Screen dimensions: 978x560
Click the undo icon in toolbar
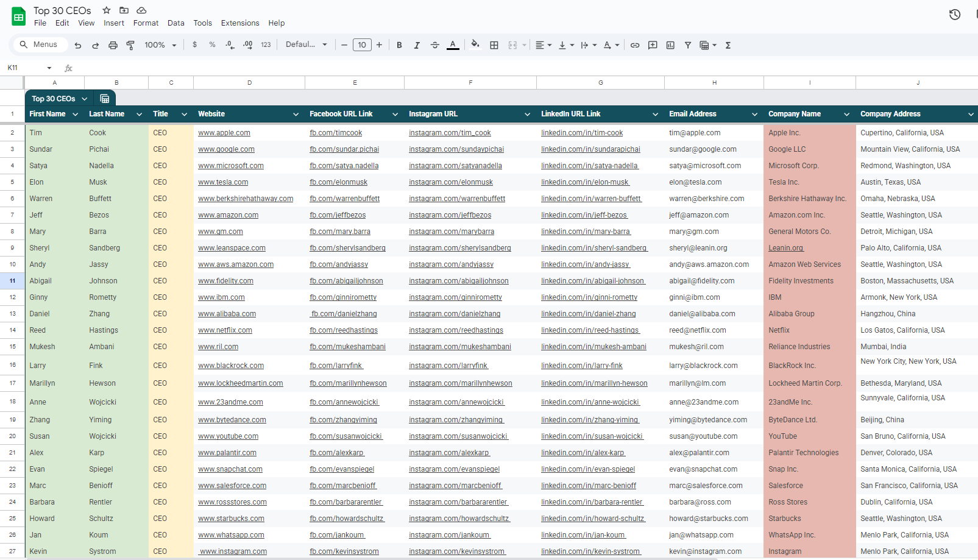[77, 45]
